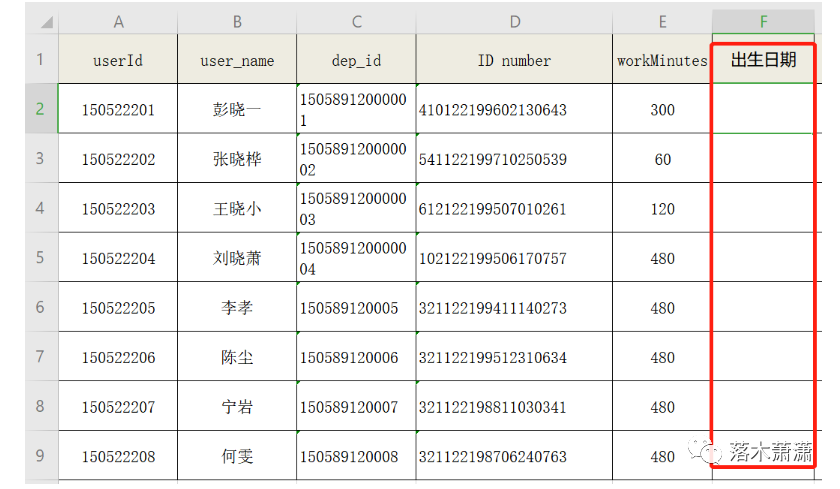Click the ID number header cell

tap(514, 59)
